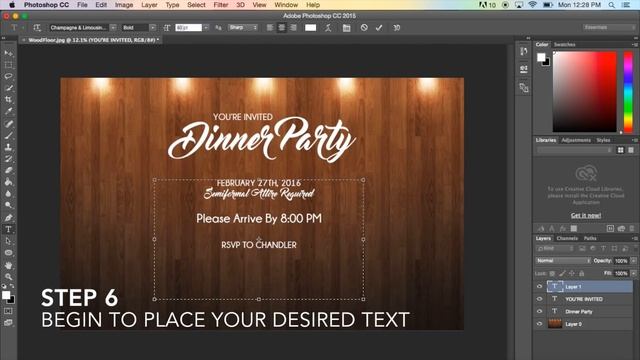Open the Opacity slider dropdown
Screen dimensions: 640x360
[633, 261]
